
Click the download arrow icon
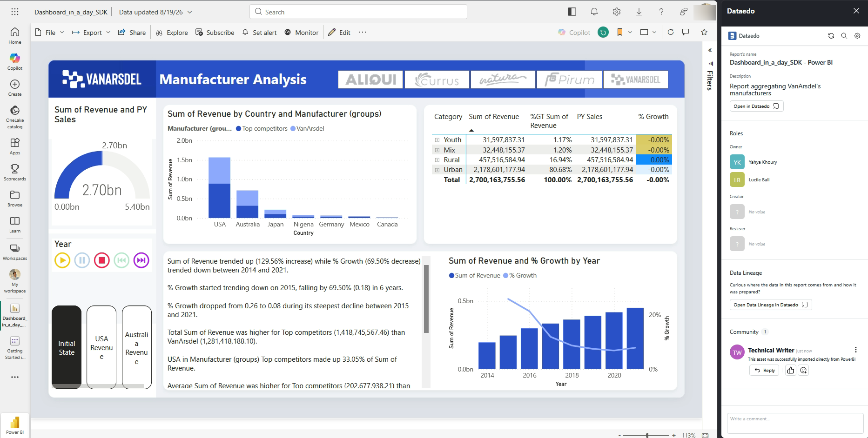pyautogui.click(x=639, y=12)
